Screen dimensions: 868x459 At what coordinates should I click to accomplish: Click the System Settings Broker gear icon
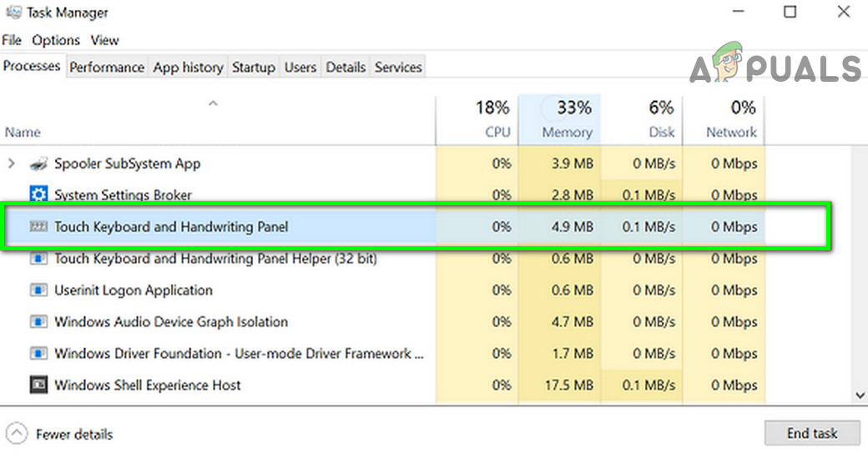(x=38, y=195)
